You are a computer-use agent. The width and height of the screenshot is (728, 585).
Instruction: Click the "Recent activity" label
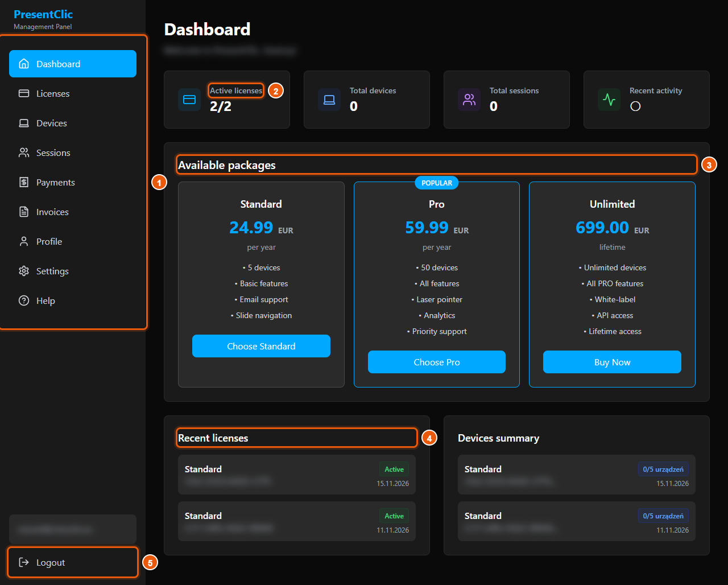point(656,90)
